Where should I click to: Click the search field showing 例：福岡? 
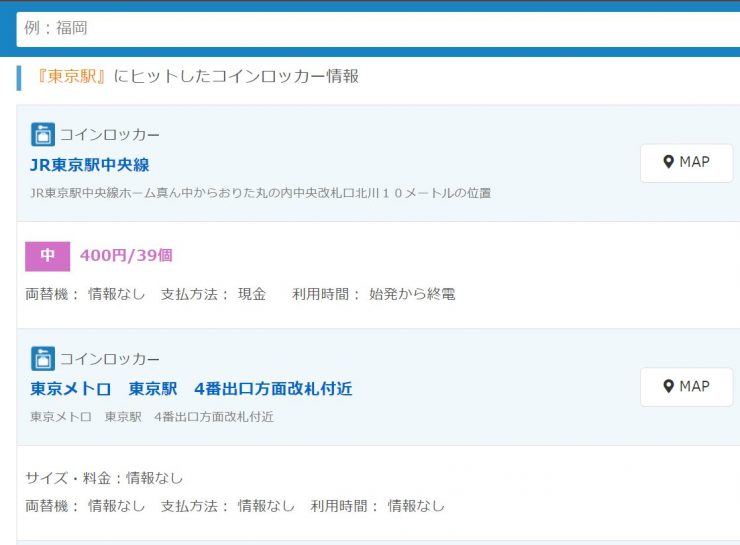pyautogui.click(x=378, y=28)
